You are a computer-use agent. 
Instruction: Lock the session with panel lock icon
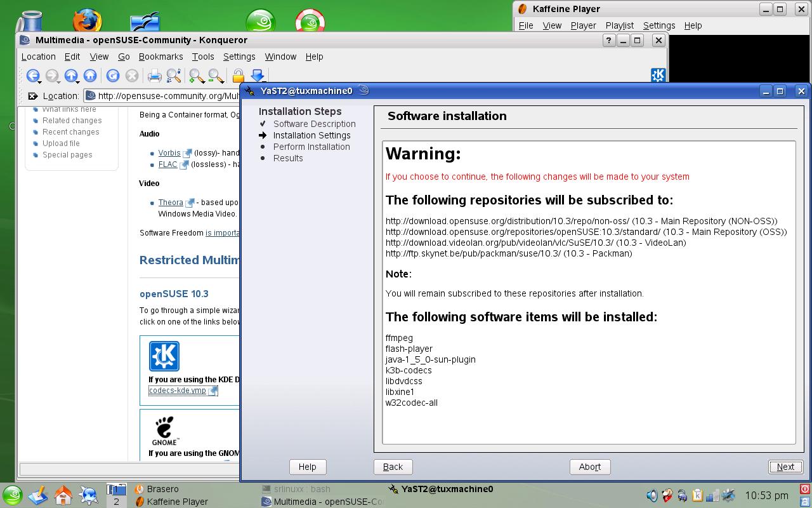click(x=805, y=501)
